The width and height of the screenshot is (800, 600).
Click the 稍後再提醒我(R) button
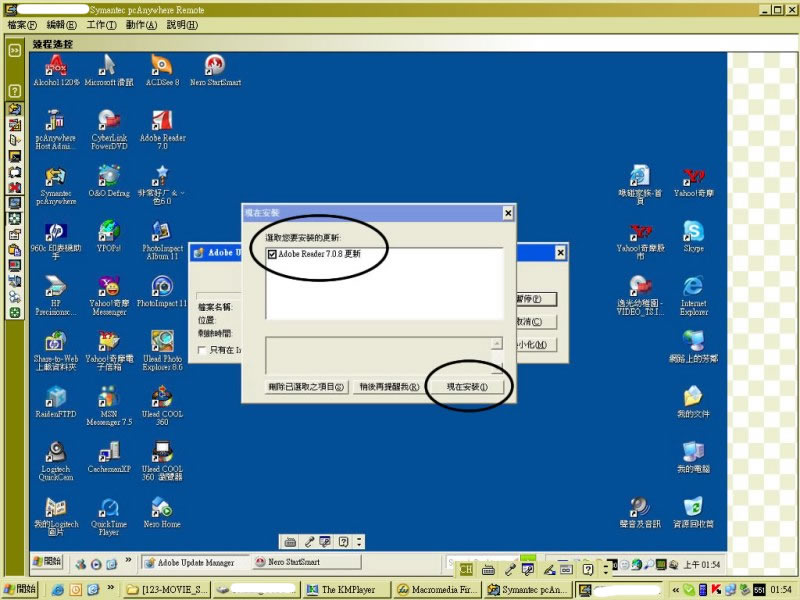(389, 387)
